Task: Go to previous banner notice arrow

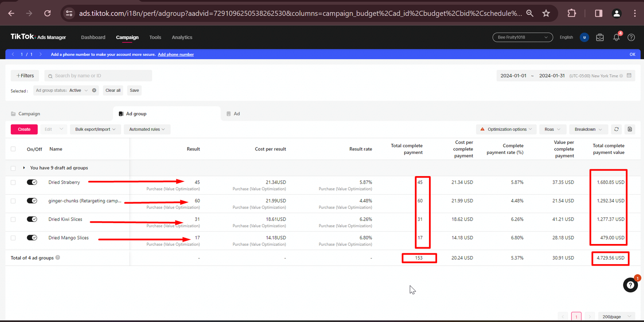Action: (13, 54)
